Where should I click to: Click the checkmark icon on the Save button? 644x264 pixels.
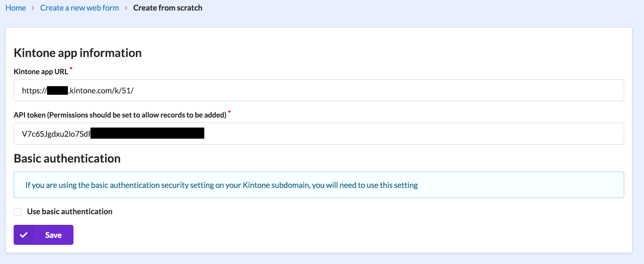tap(24, 235)
